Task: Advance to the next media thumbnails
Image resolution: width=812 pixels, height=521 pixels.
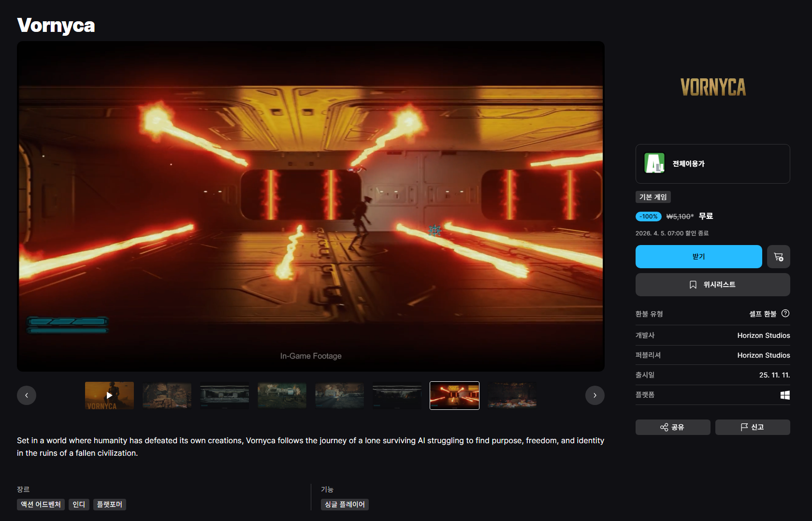Action: point(594,395)
